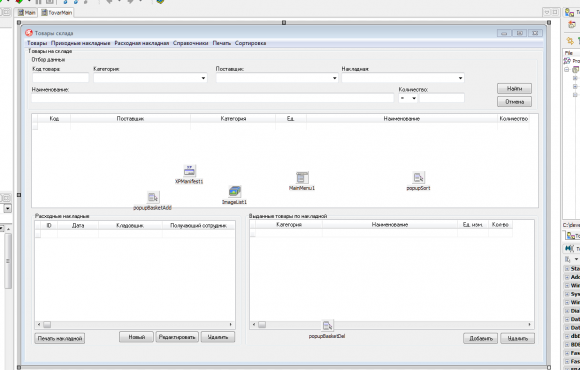This screenshot has width=580, height=370.
Task: Open the Сортировка menu
Action: (250, 43)
